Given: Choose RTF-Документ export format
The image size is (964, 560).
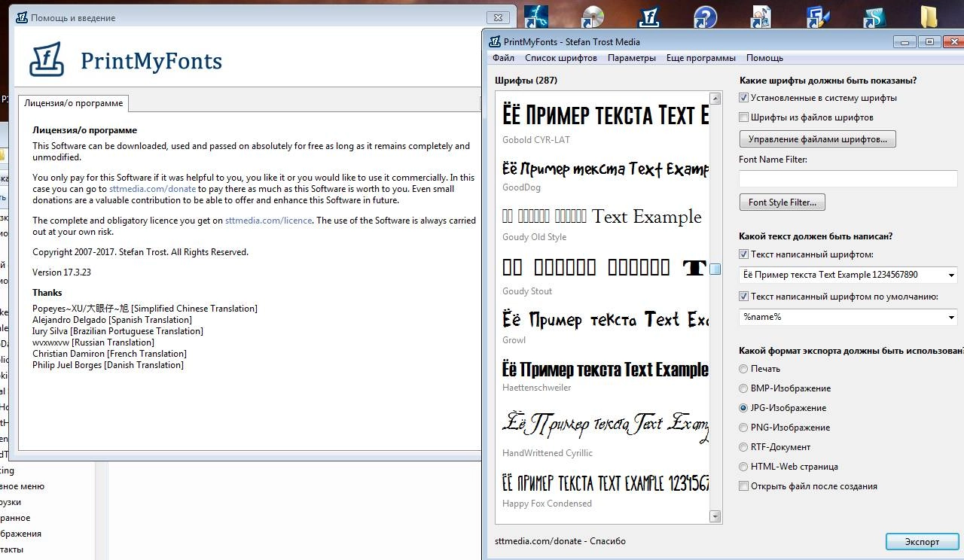Looking at the screenshot, I should (743, 447).
